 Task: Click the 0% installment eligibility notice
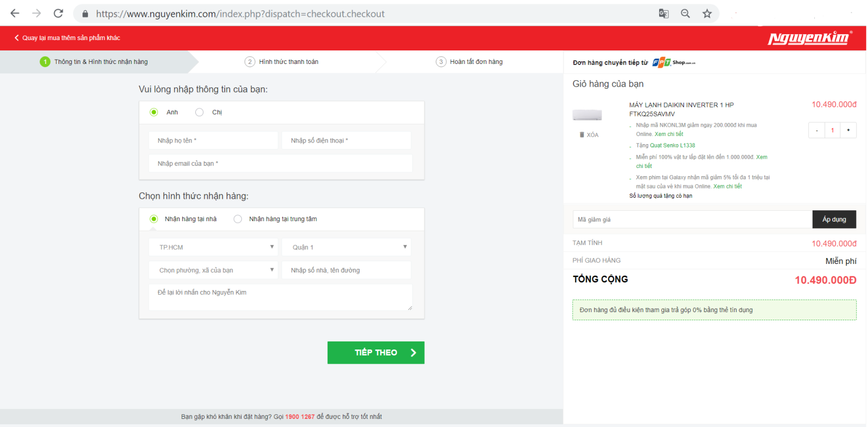(x=714, y=310)
